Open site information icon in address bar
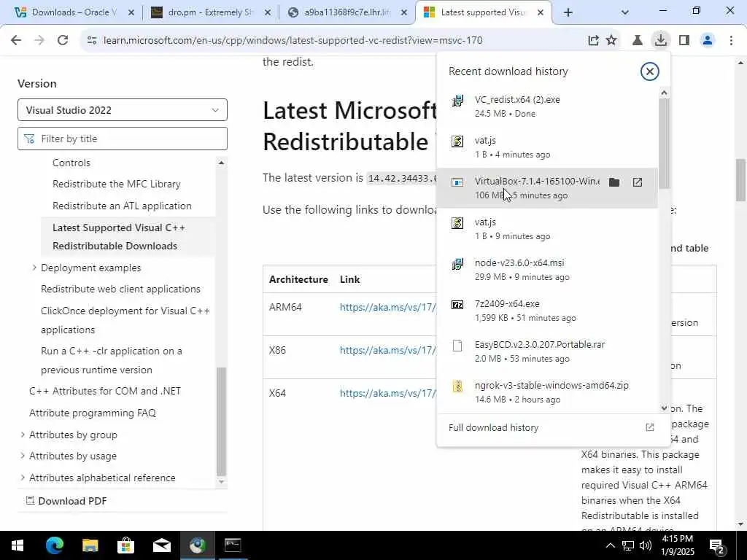The image size is (747, 560). coord(92,41)
